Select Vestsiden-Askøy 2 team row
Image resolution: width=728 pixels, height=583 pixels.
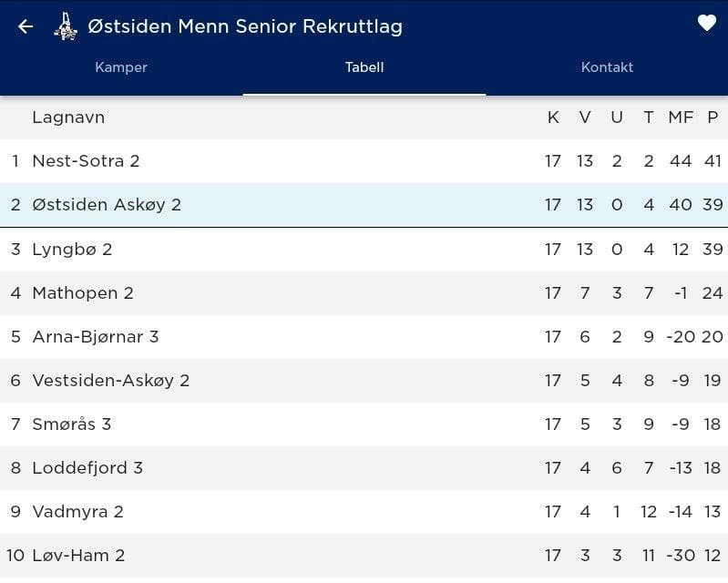coord(111,380)
